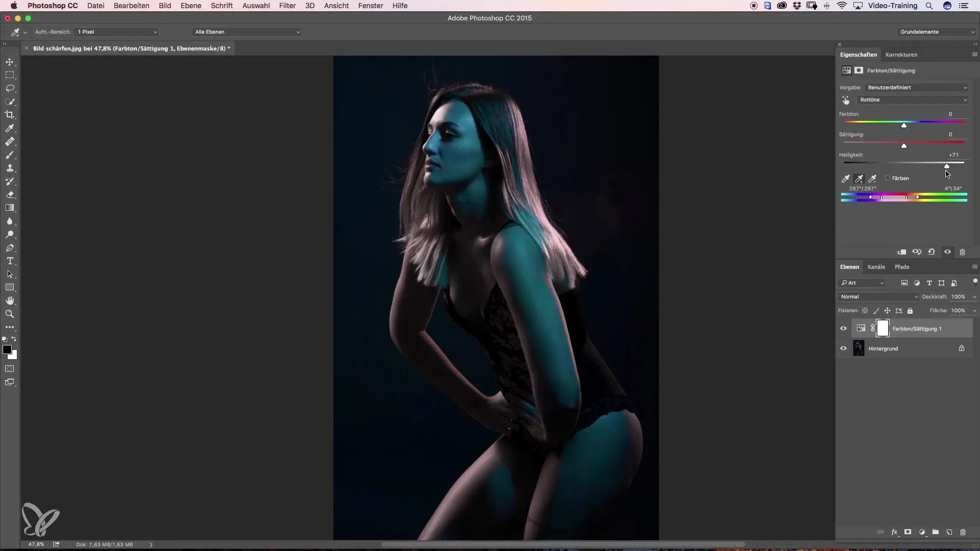This screenshot has height=551, width=980.
Task: Switch to the Pfade tab
Action: (x=901, y=267)
